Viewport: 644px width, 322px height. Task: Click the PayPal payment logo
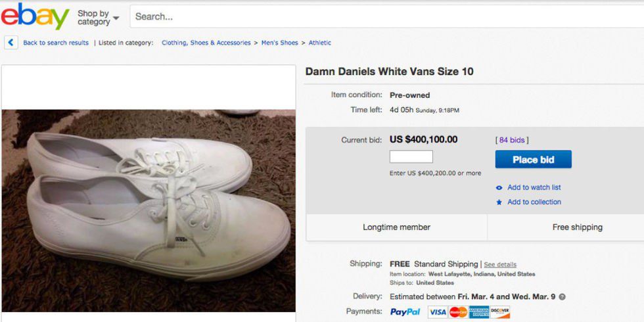pos(405,311)
